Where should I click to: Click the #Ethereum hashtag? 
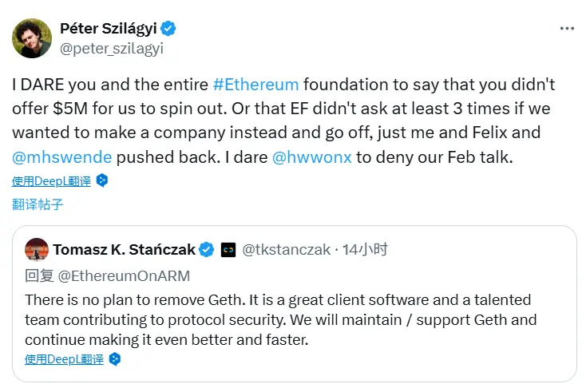[255, 84]
